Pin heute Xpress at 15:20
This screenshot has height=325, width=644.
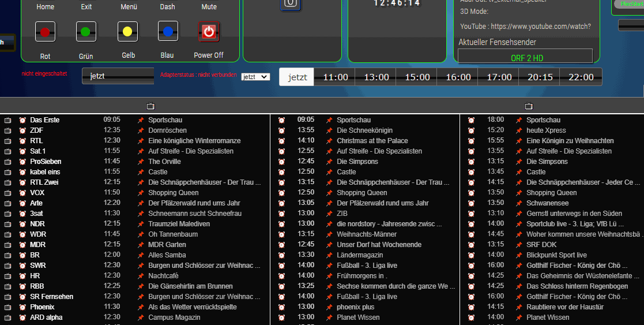tap(519, 130)
